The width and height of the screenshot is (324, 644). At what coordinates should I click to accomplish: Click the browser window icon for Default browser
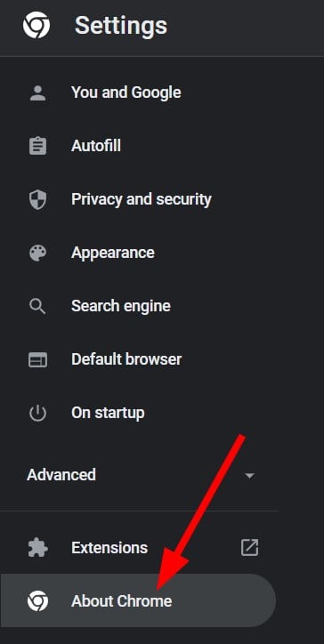[x=37, y=359]
